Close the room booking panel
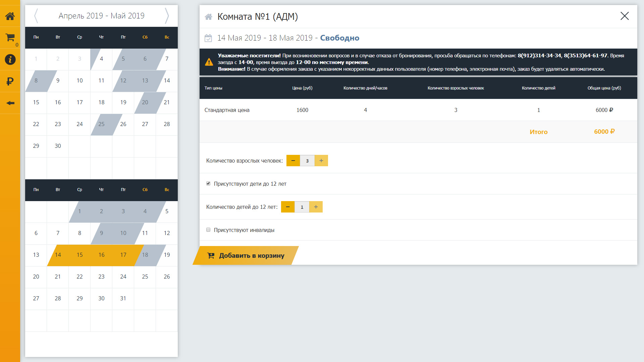This screenshot has width=644, height=362. tap(624, 16)
